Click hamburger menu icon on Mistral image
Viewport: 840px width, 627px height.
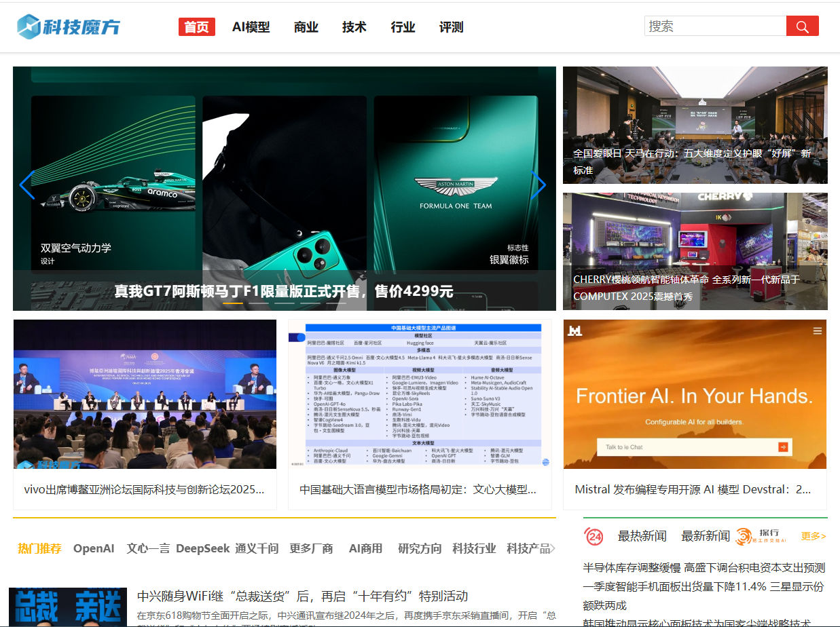click(x=817, y=331)
